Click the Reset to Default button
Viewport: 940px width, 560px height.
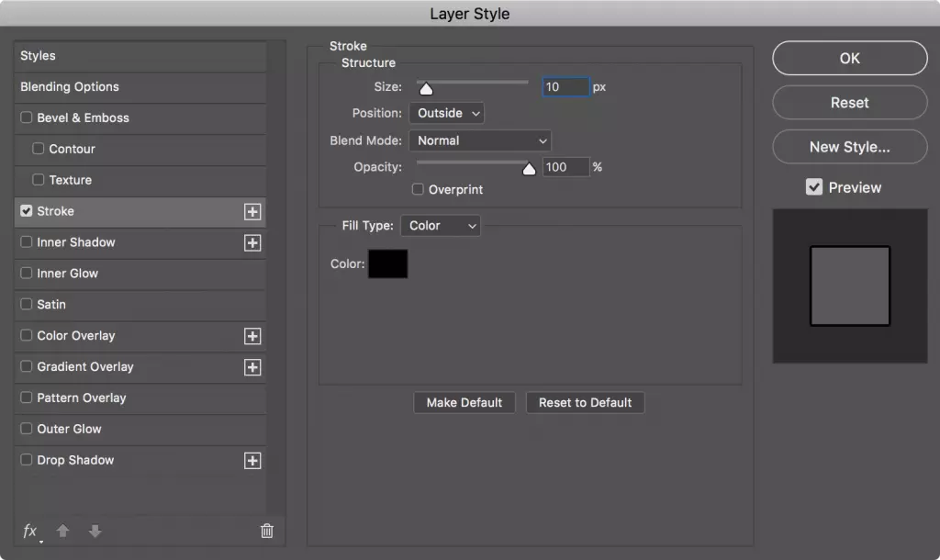click(585, 403)
